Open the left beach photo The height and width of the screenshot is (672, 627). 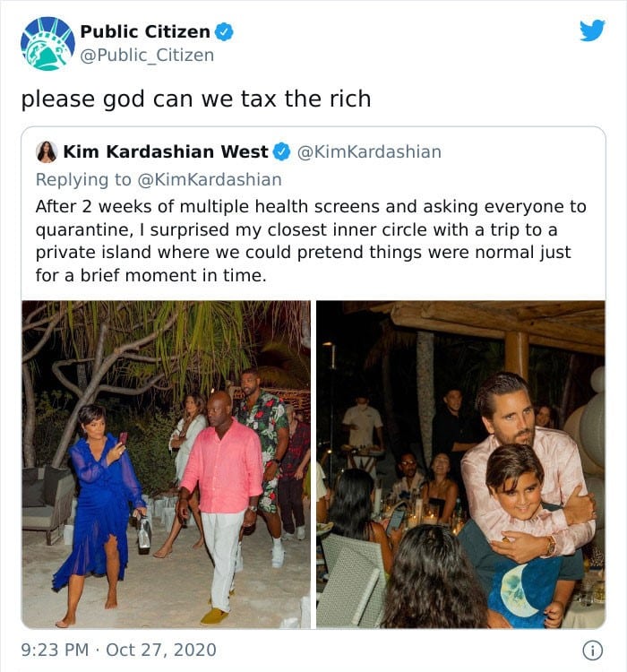pyautogui.click(x=167, y=464)
